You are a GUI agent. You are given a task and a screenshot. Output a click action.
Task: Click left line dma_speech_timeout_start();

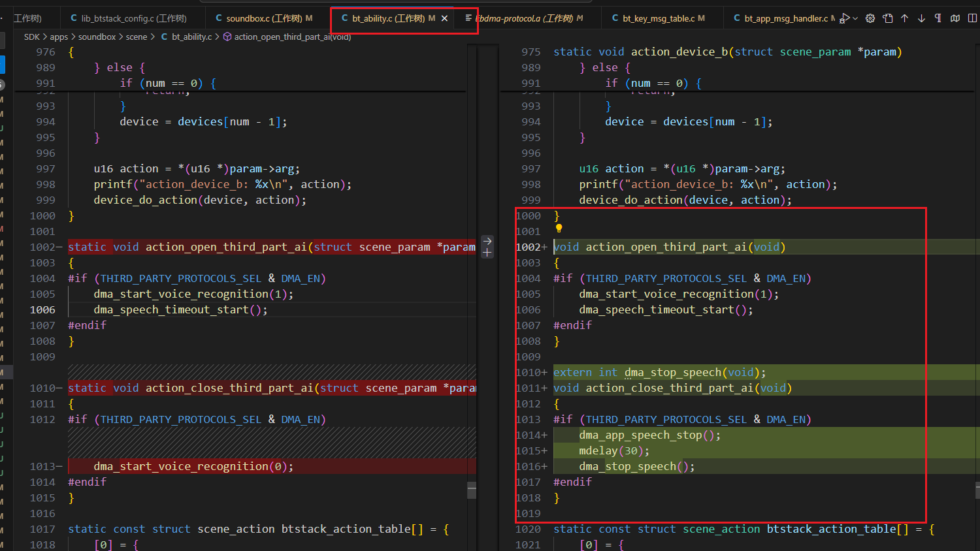[x=180, y=309]
